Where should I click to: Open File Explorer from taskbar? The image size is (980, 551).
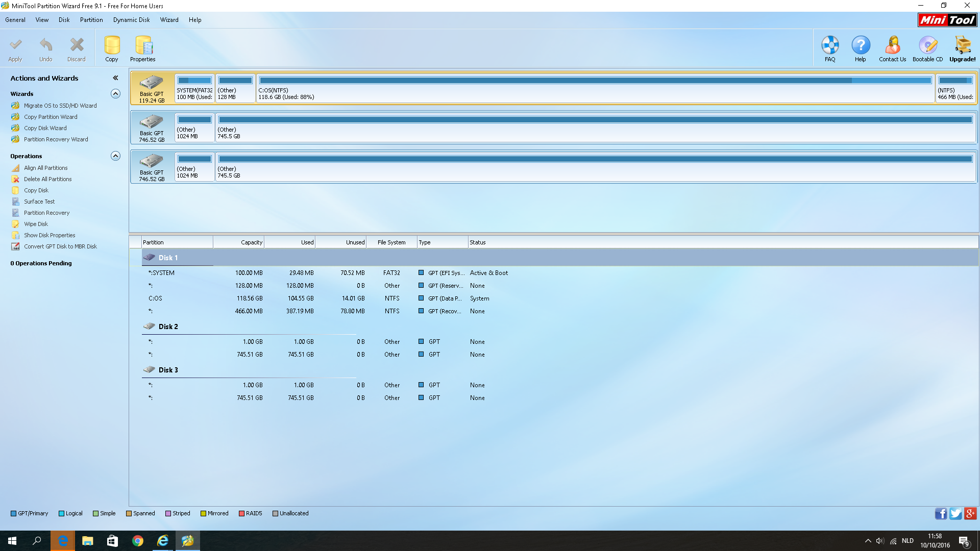coord(88,541)
